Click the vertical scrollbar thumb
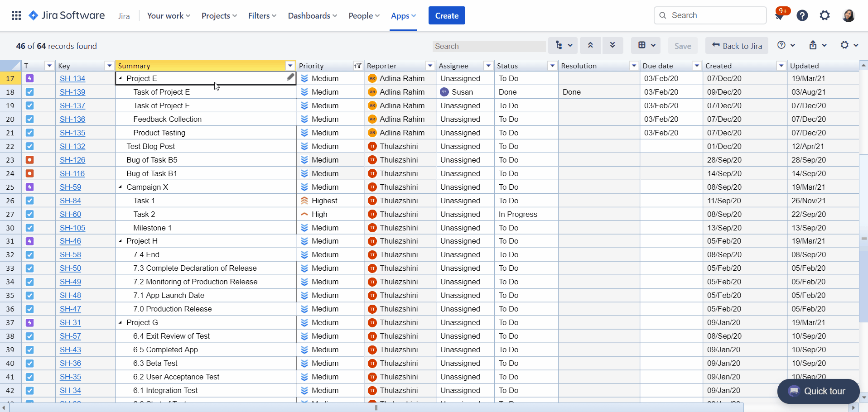The height and width of the screenshot is (412, 868). (863, 238)
